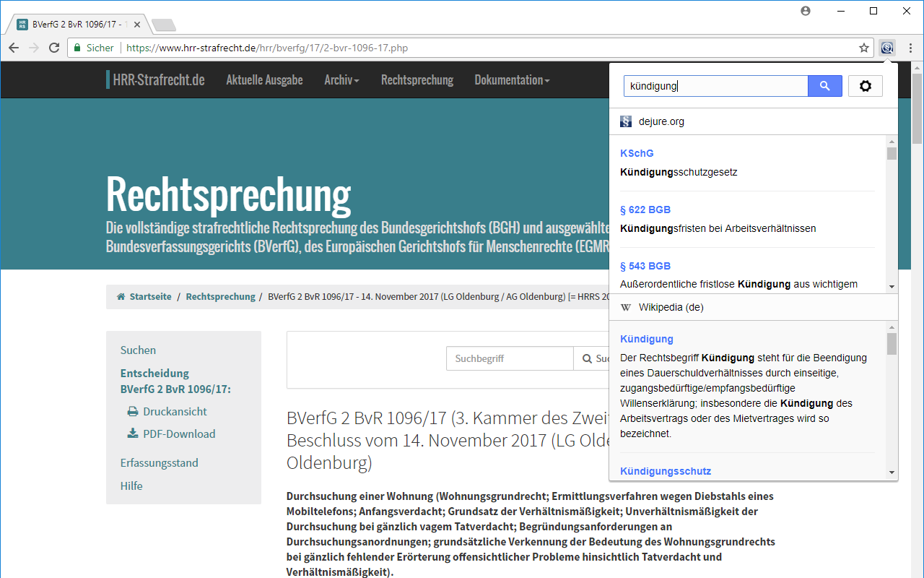
Task: Click the dejure results scrollbar down arrow
Action: pos(892,287)
